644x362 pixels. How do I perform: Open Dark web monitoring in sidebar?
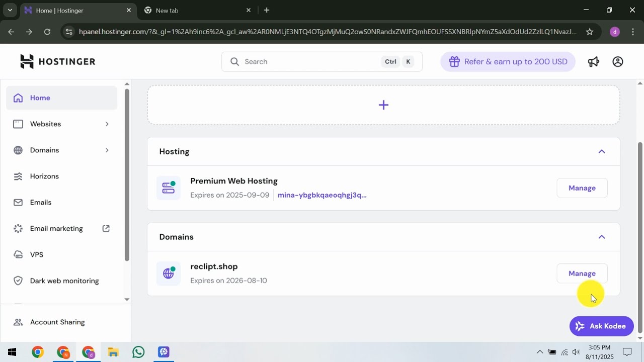click(x=61, y=281)
